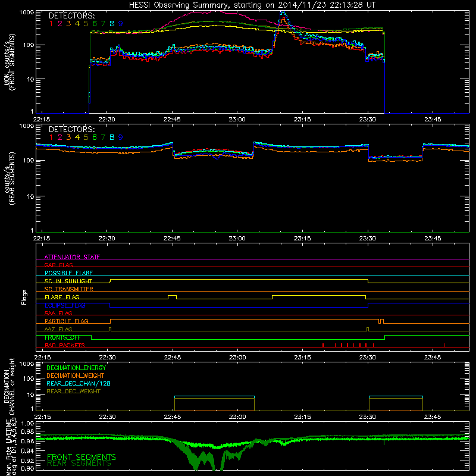Select the GAP_FLAG label
476x476 pixels.
[x=58, y=265]
